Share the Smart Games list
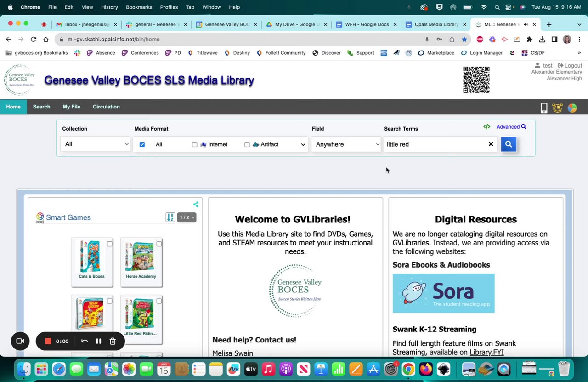This screenshot has width=588, height=382. pos(196,205)
